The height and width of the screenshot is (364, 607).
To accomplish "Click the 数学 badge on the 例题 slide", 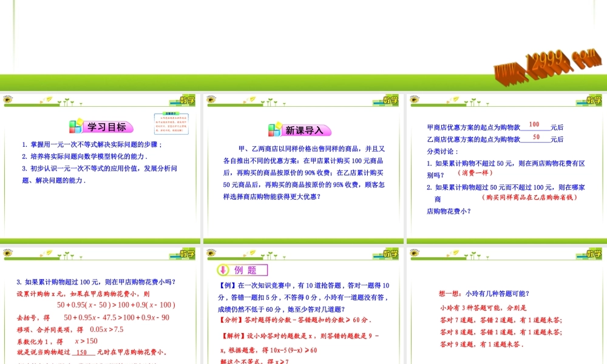I will pos(390,254).
